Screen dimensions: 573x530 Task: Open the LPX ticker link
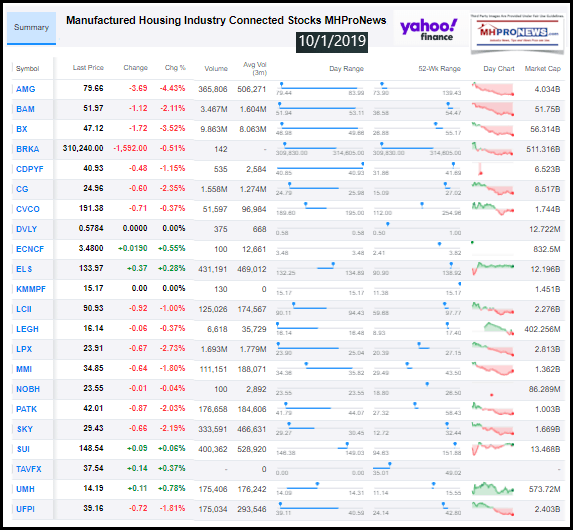point(24,349)
